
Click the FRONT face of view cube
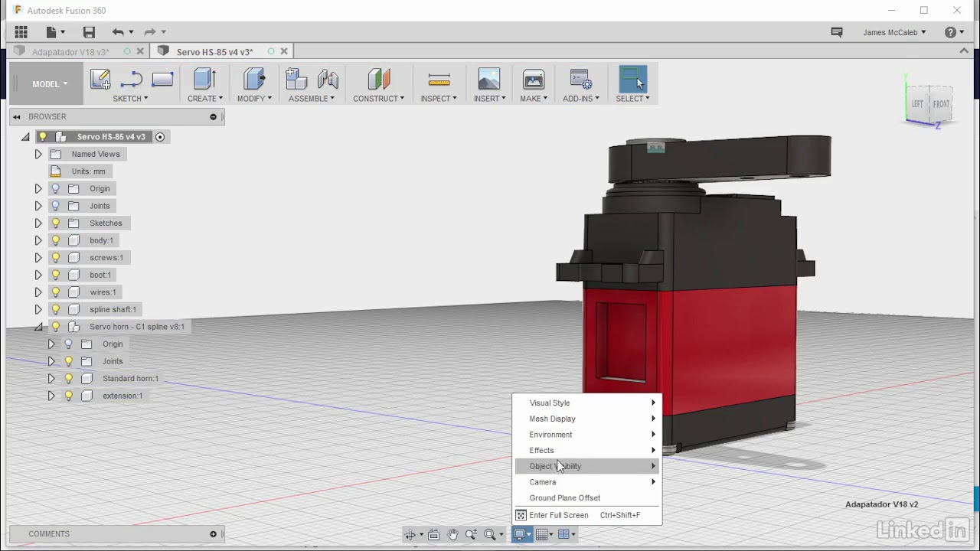[941, 104]
